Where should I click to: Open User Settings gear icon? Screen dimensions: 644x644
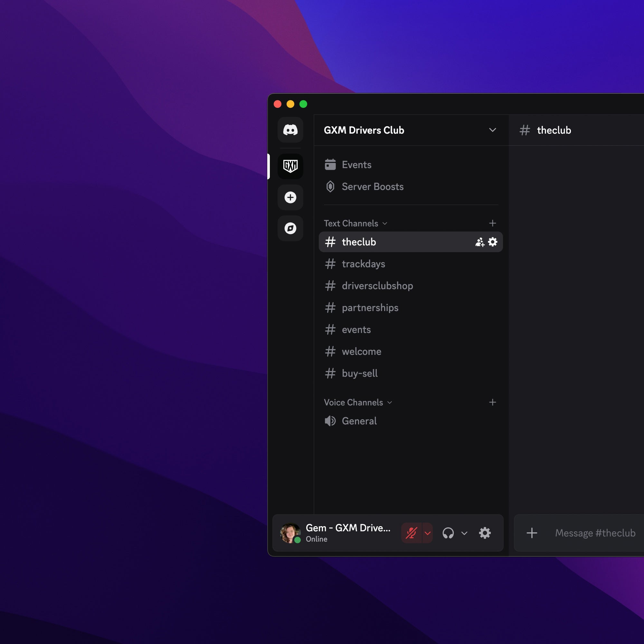(x=485, y=533)
